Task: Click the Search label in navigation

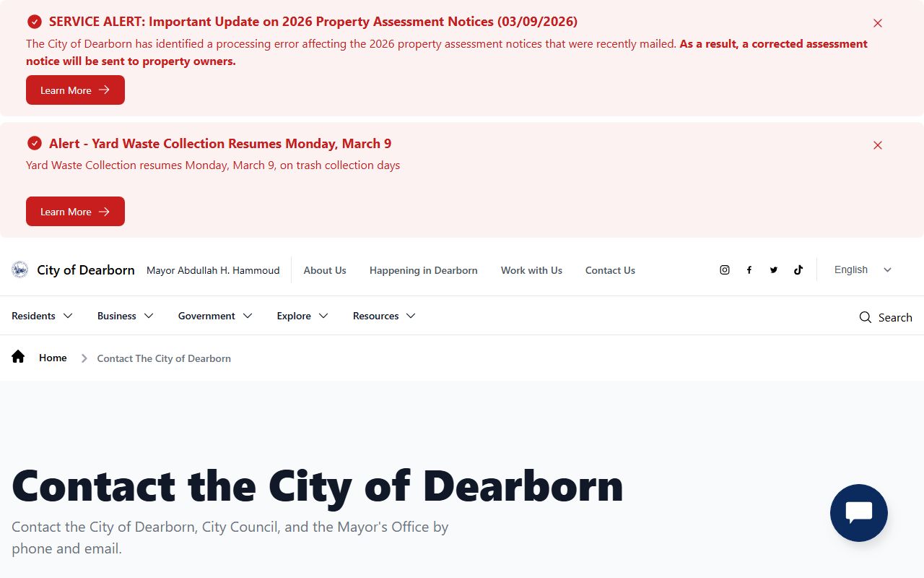Action: 895,317
